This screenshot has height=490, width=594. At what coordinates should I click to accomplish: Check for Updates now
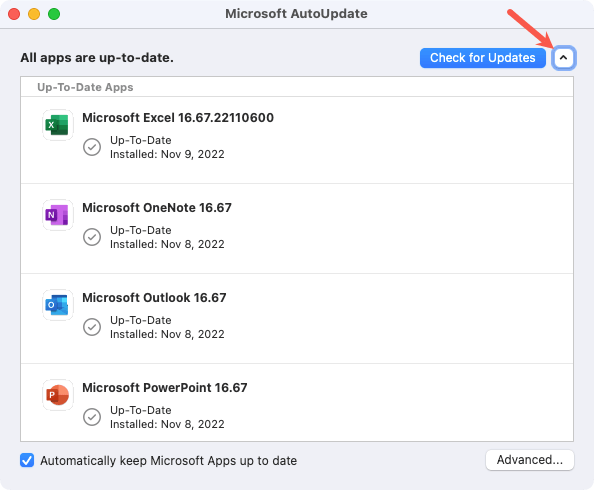point(483,58)
